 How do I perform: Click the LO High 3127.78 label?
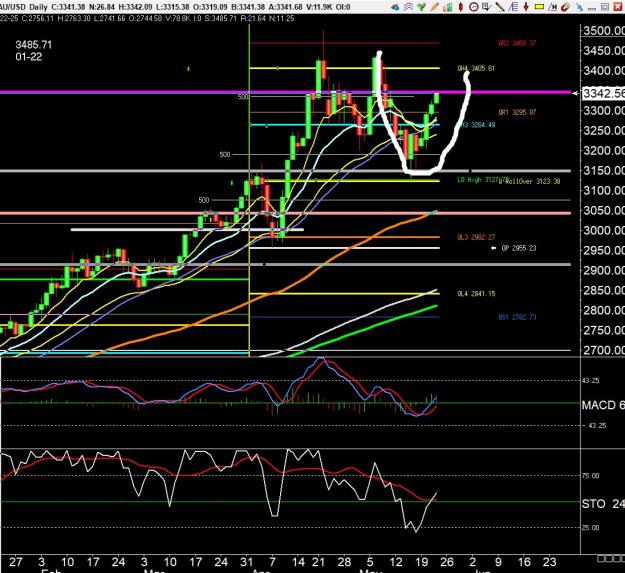click(x=481, y=180)
